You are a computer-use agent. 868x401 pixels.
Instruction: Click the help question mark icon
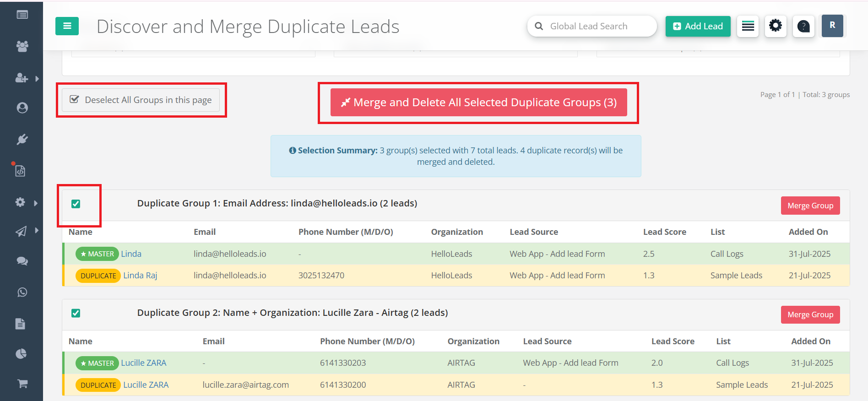click(803, 26)
